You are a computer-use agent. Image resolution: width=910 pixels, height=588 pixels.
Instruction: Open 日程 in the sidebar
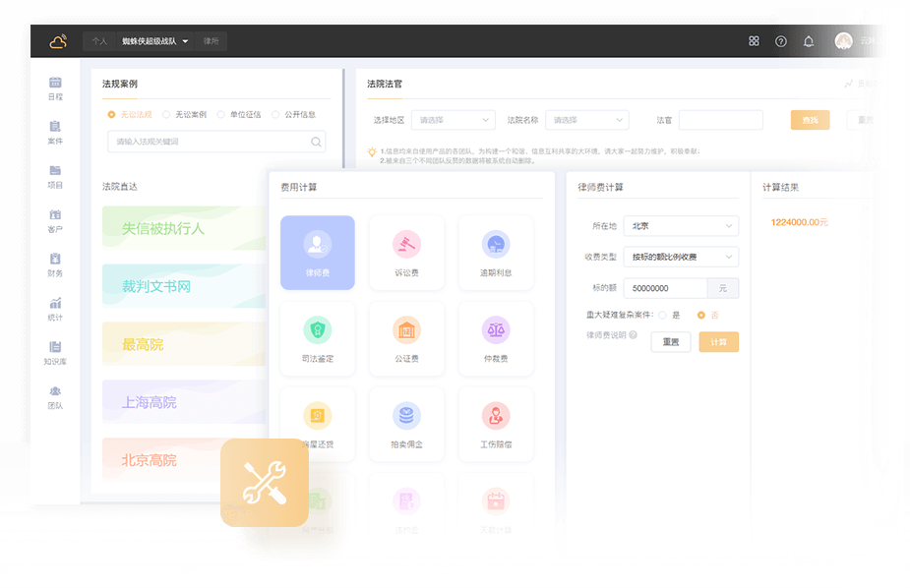pyautogui.click(x=55, y=88)
